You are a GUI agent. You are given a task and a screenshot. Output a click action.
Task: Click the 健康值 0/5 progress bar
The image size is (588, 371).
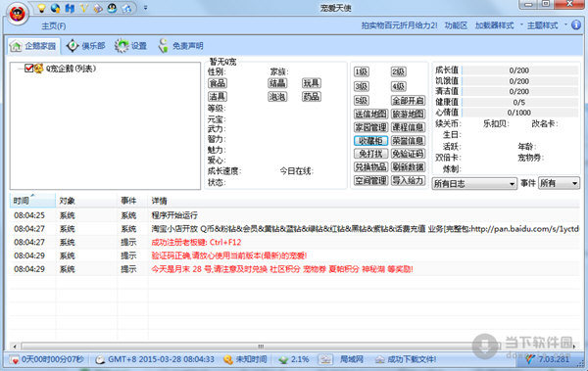coord(519,102)
